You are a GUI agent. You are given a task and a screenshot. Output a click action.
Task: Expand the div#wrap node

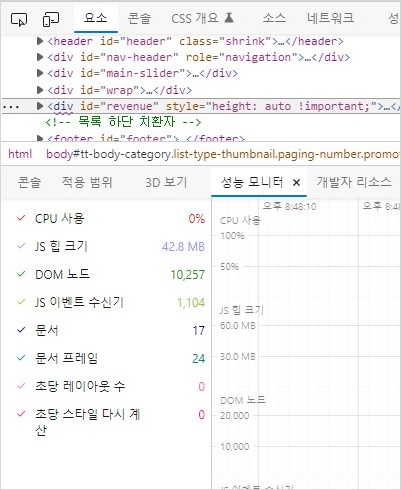[x=40, y=90]
